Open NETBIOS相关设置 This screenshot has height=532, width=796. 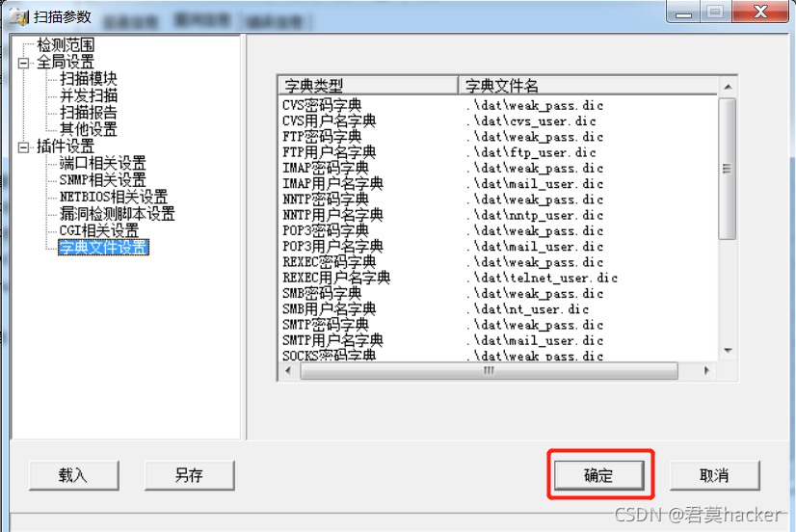click(x=113, y=197)
